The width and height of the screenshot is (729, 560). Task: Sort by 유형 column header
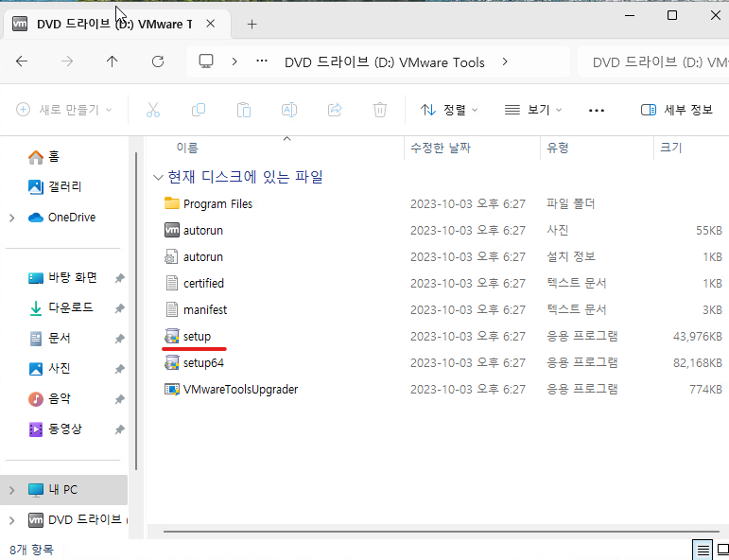tap(558, 148)
